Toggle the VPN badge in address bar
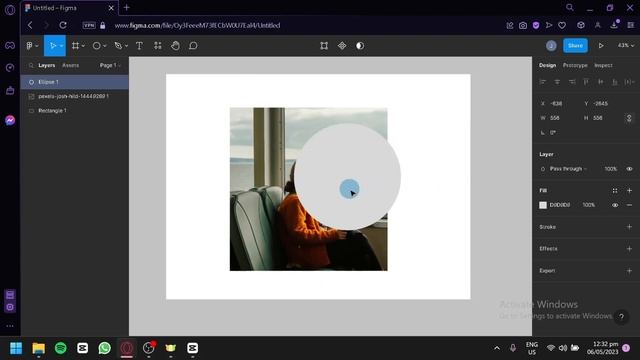640x360 pixels. pos(89,25)
